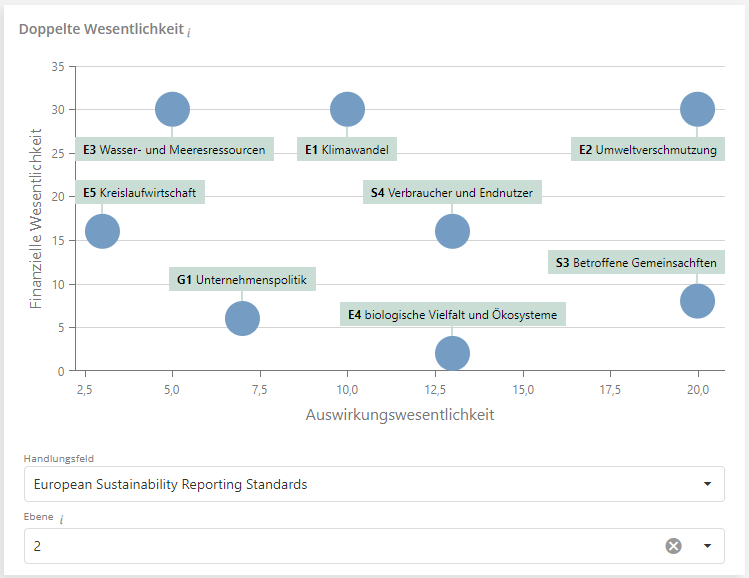Click the info icon next to Ebene
The height and width of the screenshot is (578, 749).
click(x=60, y=520)
